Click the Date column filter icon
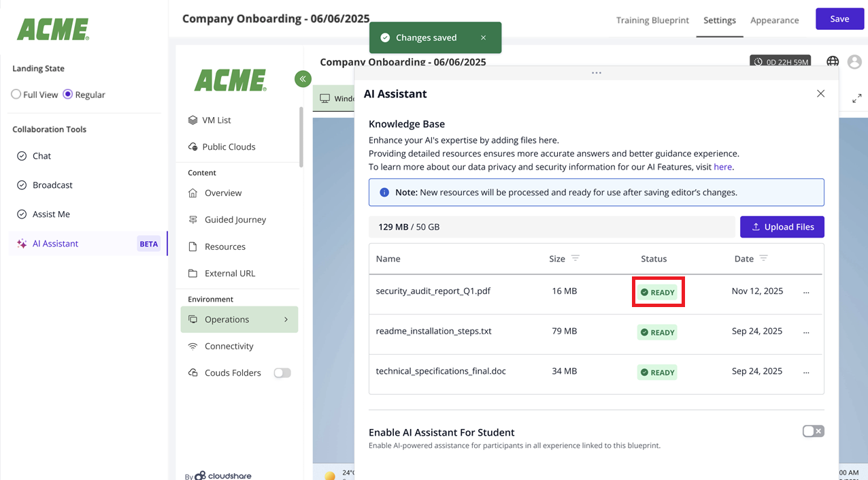Viewport: 868px width, 480px height. [x=763, y=258]
